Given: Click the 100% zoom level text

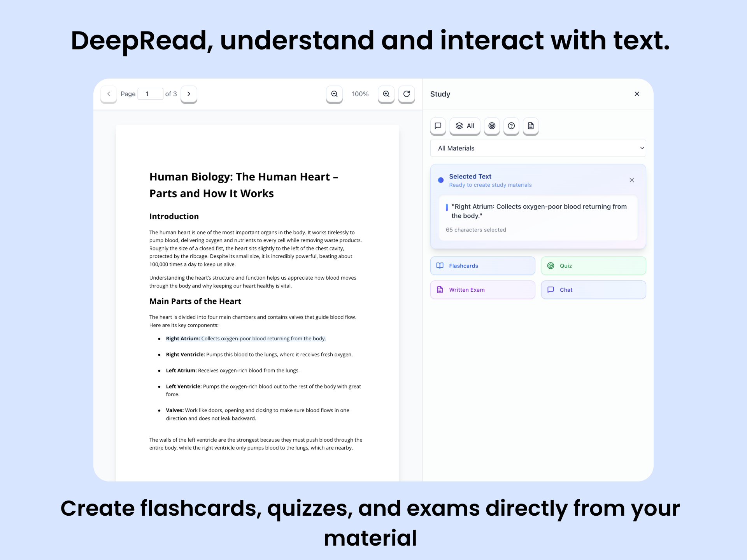Looking at the screenshot, I should 360,94.
